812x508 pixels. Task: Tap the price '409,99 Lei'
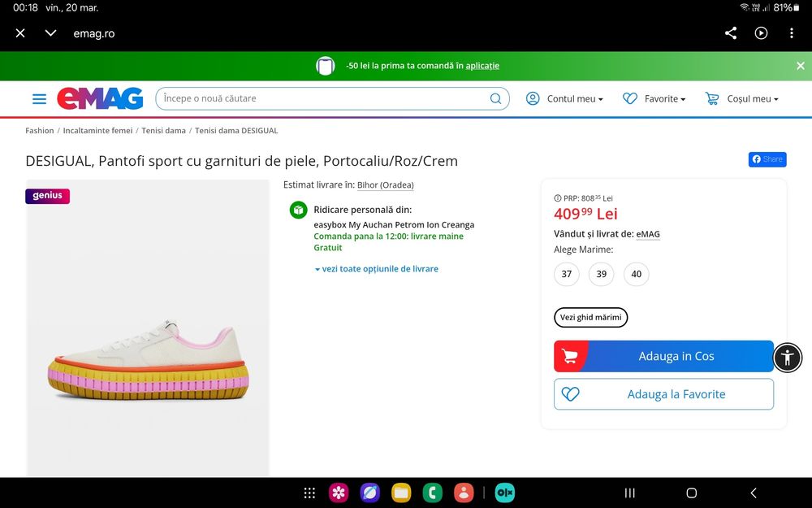coord(585,214)
